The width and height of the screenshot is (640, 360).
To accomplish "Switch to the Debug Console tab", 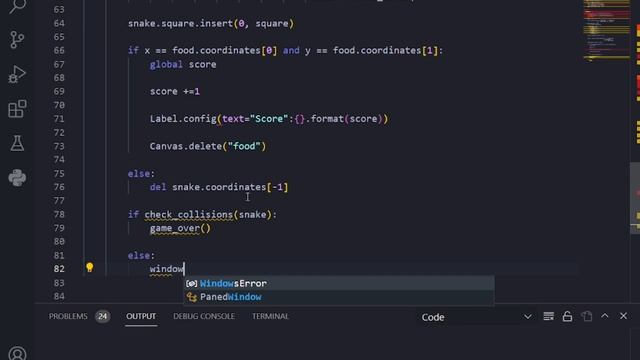I will [204, 316].
